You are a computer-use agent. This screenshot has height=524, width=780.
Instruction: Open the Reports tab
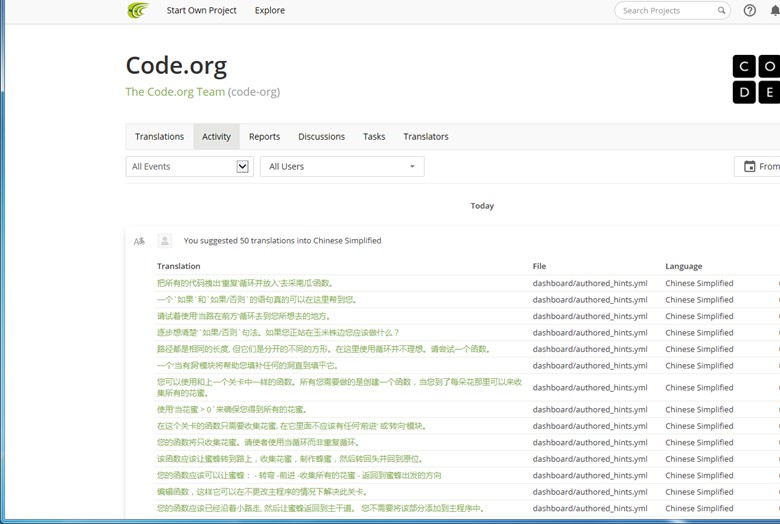pyautogui.click(x=265, y=136)
